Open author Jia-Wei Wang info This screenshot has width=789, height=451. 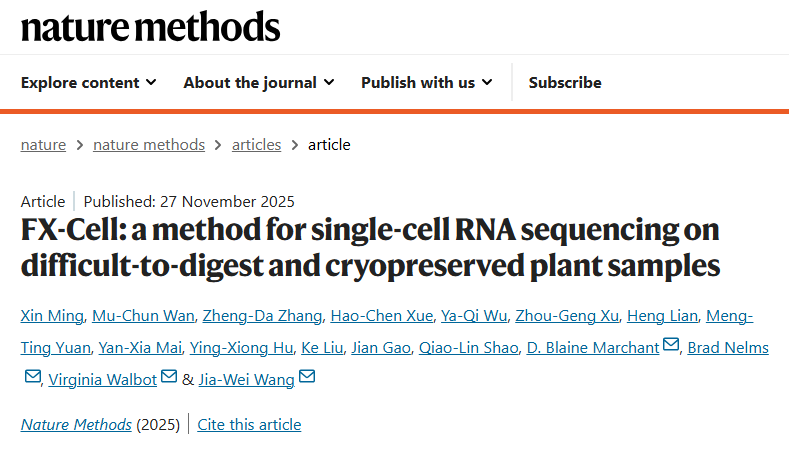point(247,378)
